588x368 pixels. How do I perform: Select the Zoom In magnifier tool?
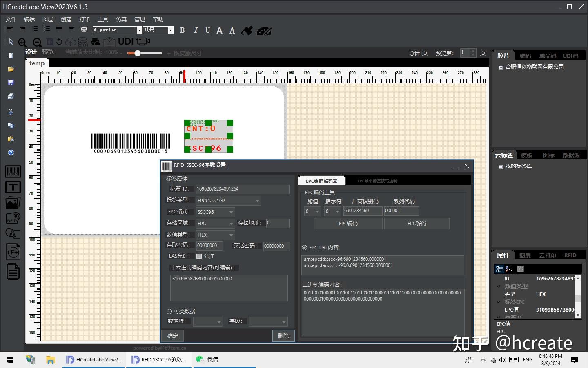pyautogui.click(x=22, y=42)
